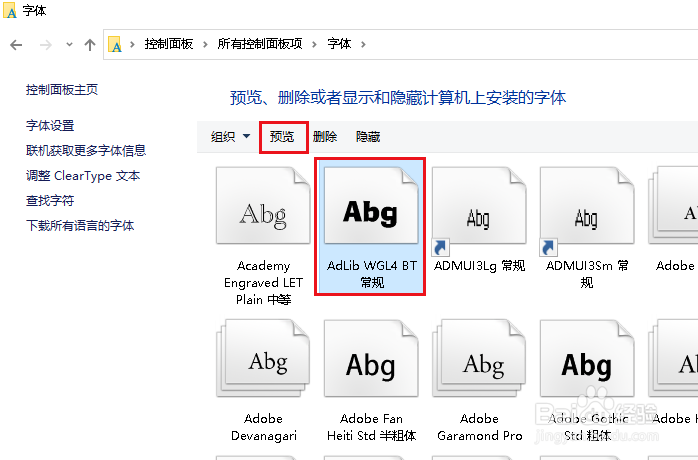Navigate to 控制面板 breadcrumb
Image resolution: width=698 pixels, height=460 pixels.
[x=169, y=44]
